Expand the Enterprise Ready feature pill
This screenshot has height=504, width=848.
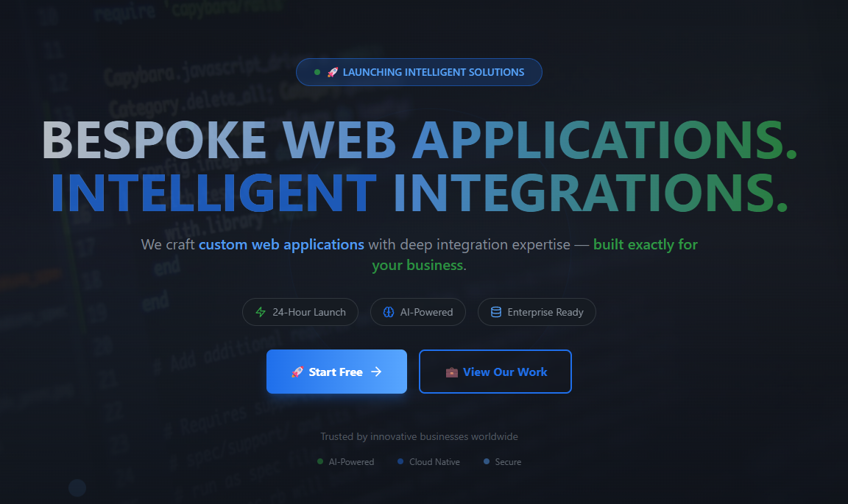click(537, 312)
